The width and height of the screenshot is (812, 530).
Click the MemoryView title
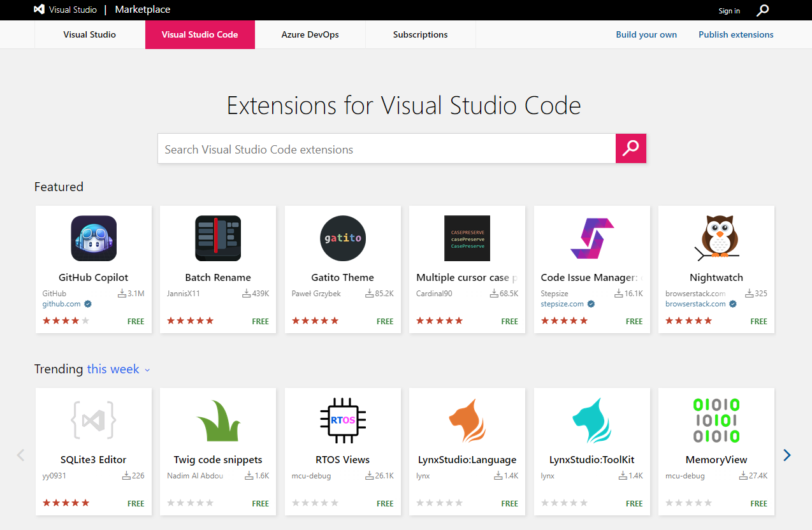[x=716, y=460]
